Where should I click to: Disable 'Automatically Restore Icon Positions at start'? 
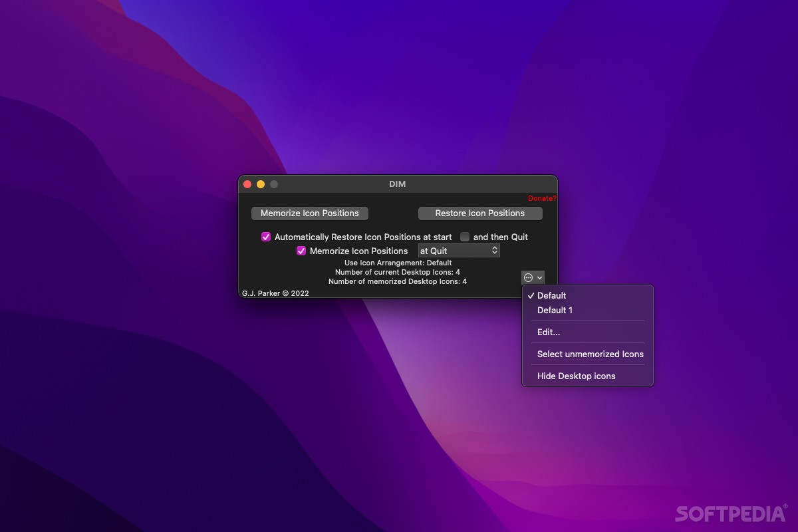click(x=266, y=237)
